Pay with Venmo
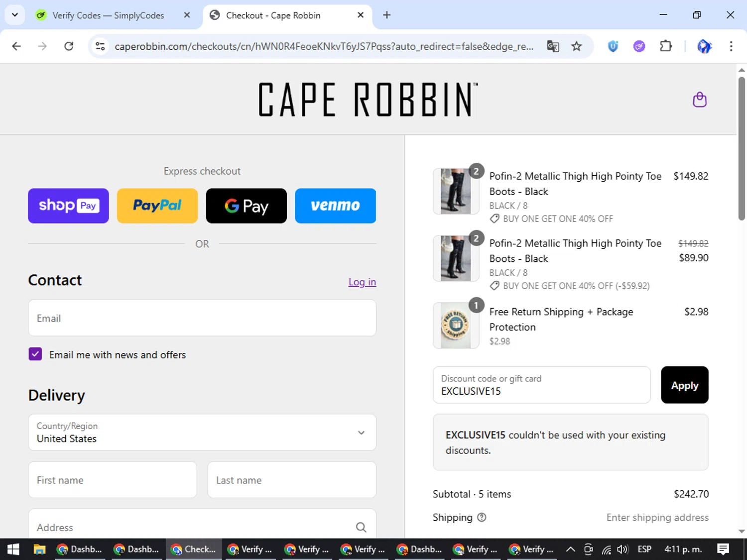This screenshot has width=747, height=560. click(x=335, y=206)
